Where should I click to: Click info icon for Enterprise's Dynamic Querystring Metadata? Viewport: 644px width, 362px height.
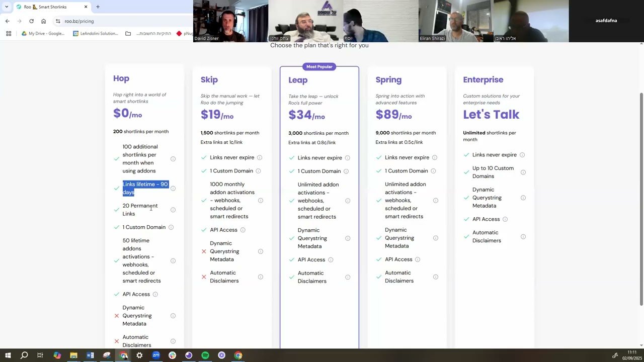coord(523,198)
